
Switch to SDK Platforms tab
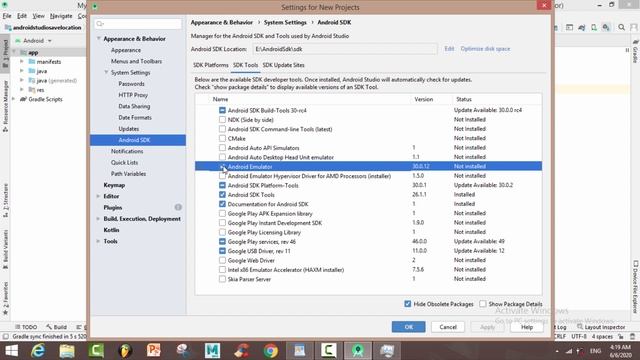(x=211, y=65)
